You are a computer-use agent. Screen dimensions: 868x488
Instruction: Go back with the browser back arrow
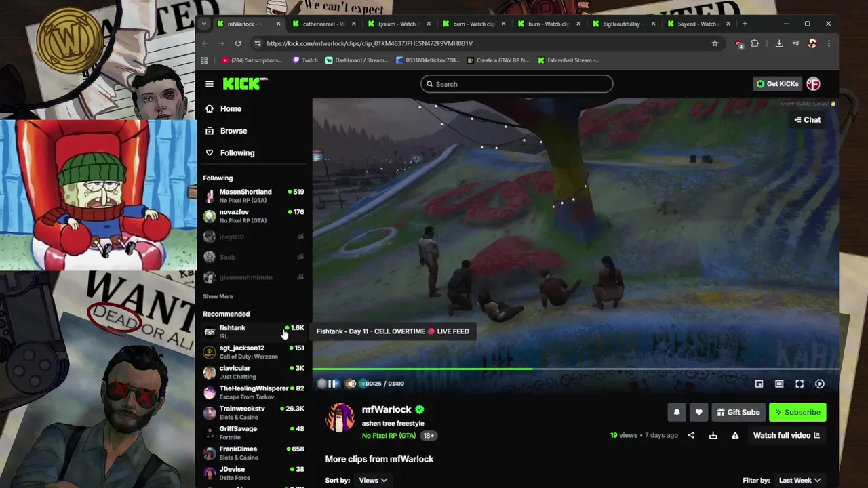tap(205, 43)
